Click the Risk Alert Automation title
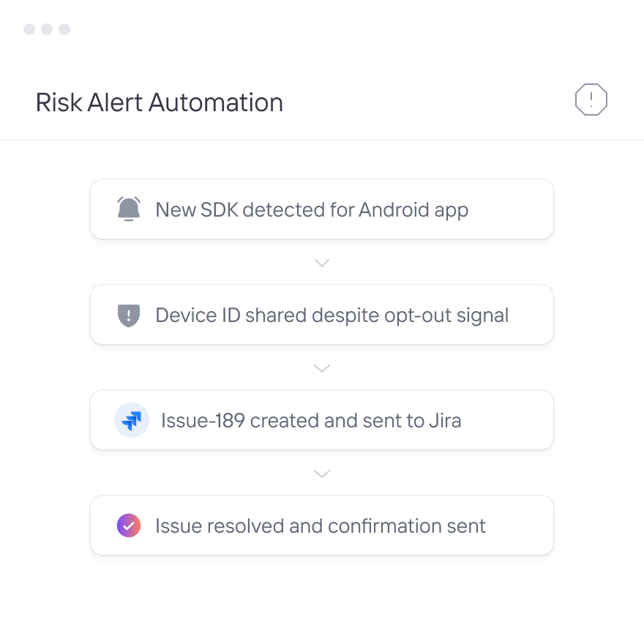 (159, 102)
